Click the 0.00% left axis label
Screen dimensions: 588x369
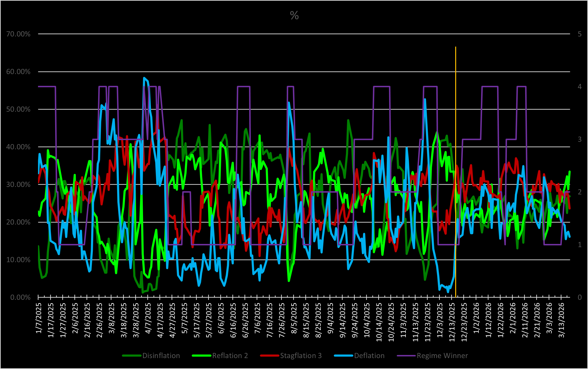click(x=20, y=297)
